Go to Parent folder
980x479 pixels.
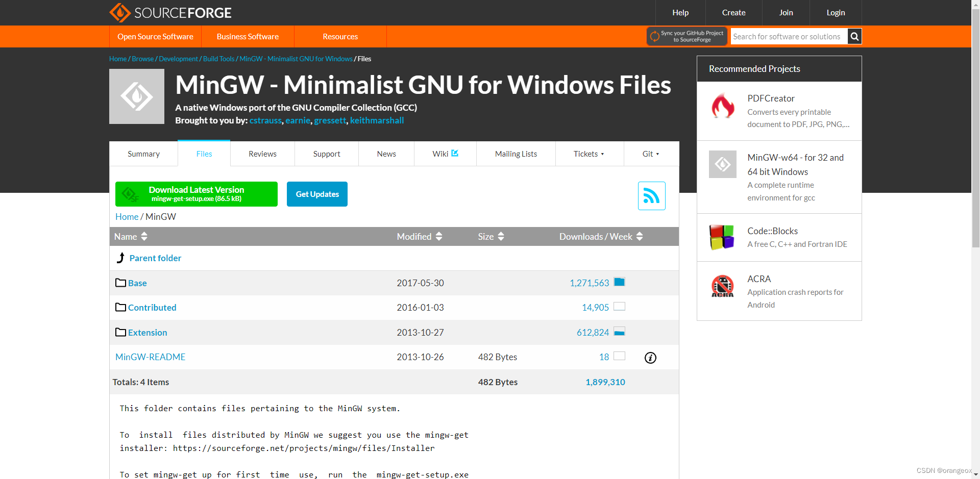point(155,258)
